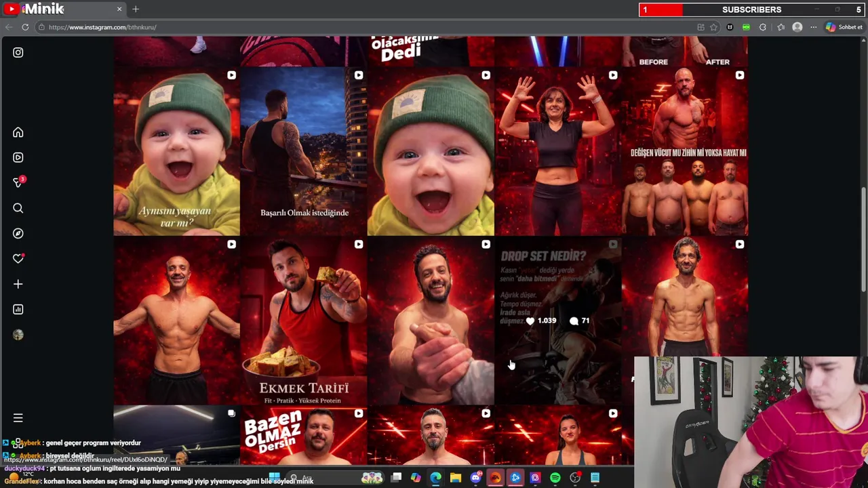Open Copilot 'Sohbet et' button
The width and height of the screenshot is (868, 488).
click(844, 27)
